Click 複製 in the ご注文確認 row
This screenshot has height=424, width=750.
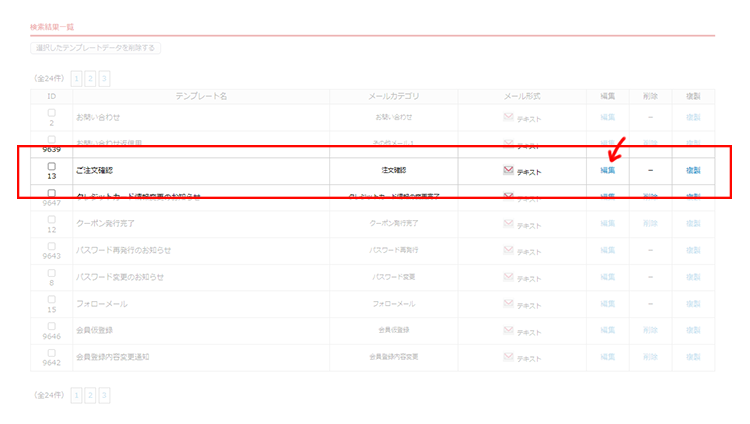click(693, 170)
